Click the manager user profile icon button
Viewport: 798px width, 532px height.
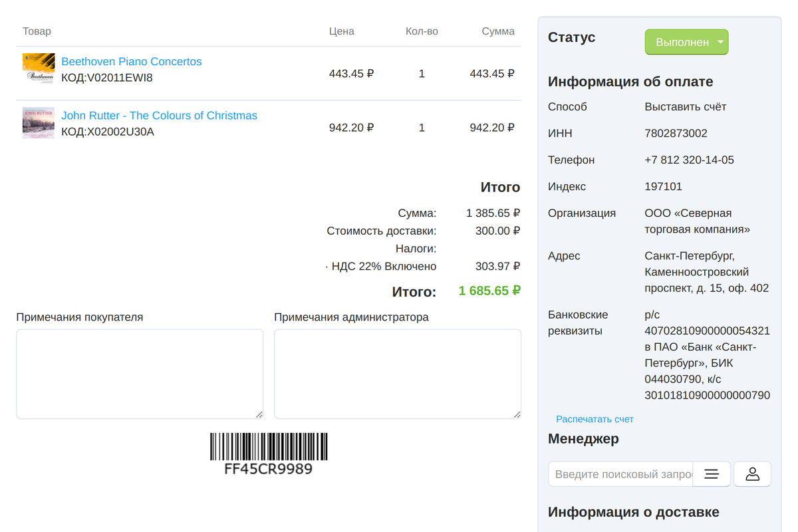pos(752,474)
